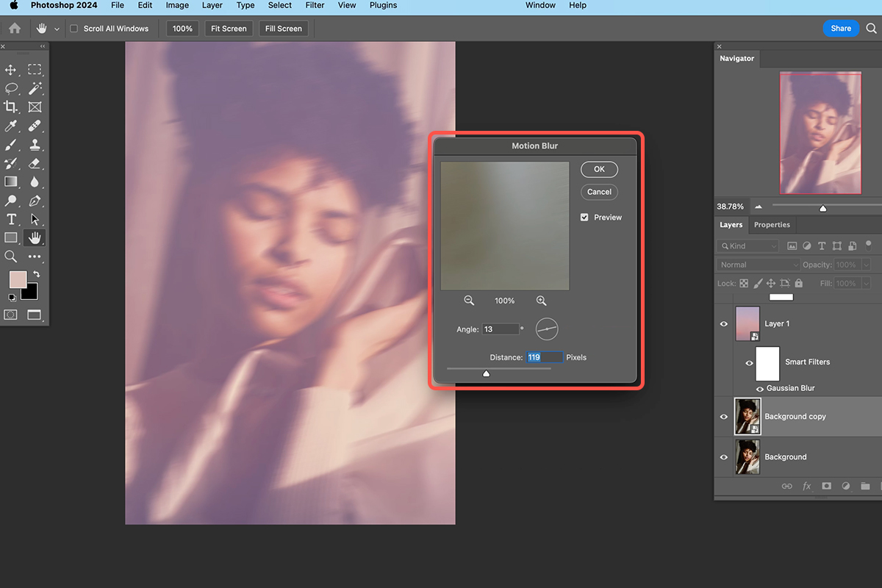
Task: Select the Path Selection tool
Action: tap(35, 219)
